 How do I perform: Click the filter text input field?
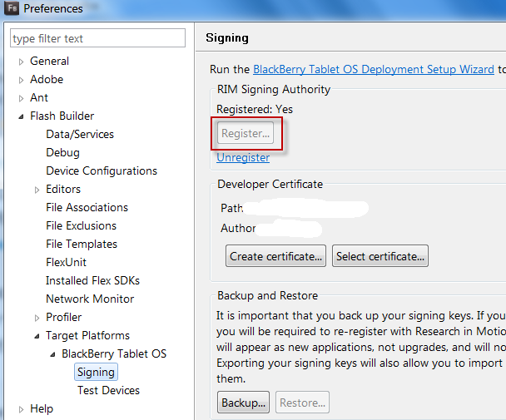pos(97,38)
